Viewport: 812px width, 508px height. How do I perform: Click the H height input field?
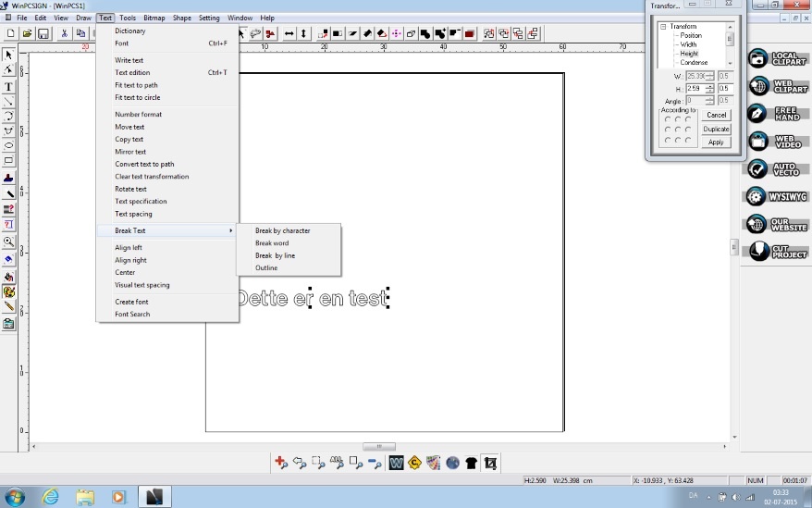[695, 88]
